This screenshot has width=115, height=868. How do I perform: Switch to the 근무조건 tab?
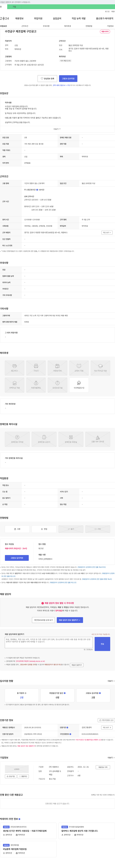pyautogui.click(x=25, y=26)
